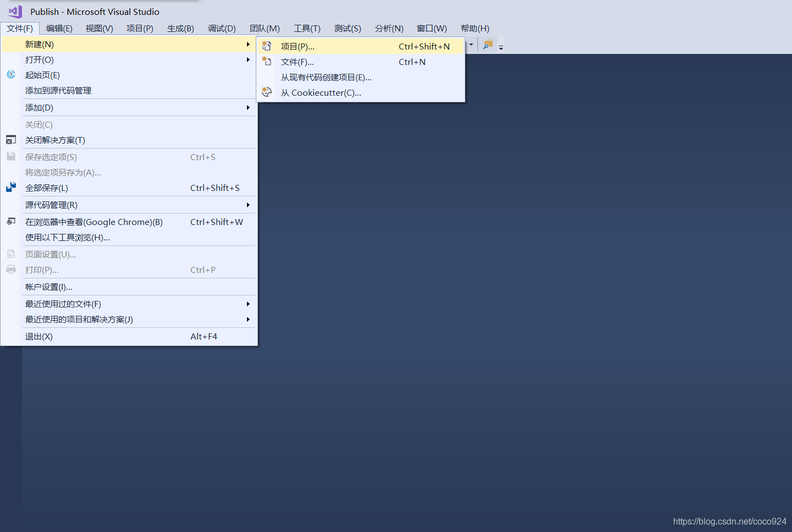Expand the 新建(N) submenu arrow
This screenshot has height=532, width=792.
point(248,44)
